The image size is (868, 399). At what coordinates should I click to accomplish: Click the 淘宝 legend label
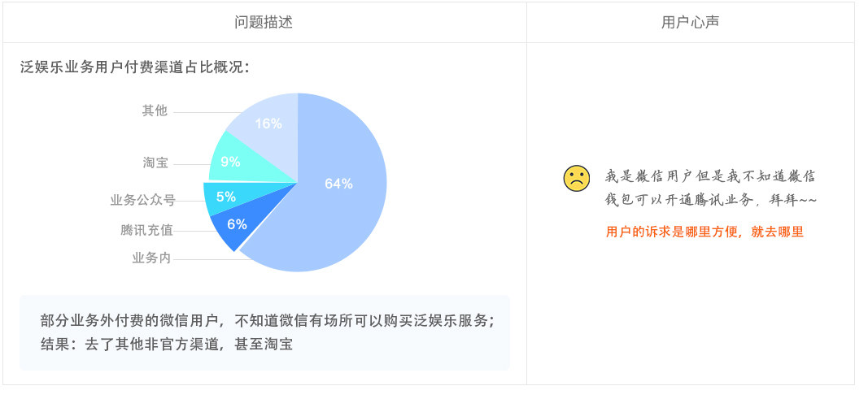(x=155, y=163)
